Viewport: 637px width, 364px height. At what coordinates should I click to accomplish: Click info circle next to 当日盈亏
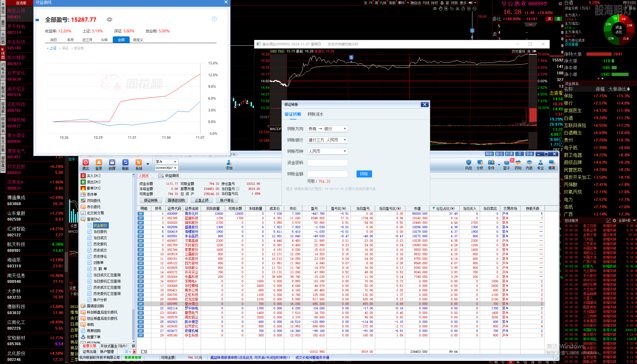238,189
